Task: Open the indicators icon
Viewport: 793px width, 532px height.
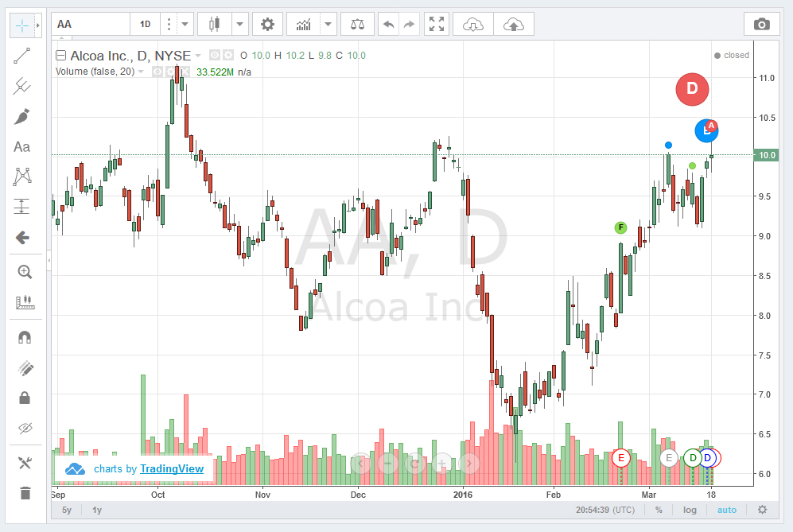Action: coord(304,25)
